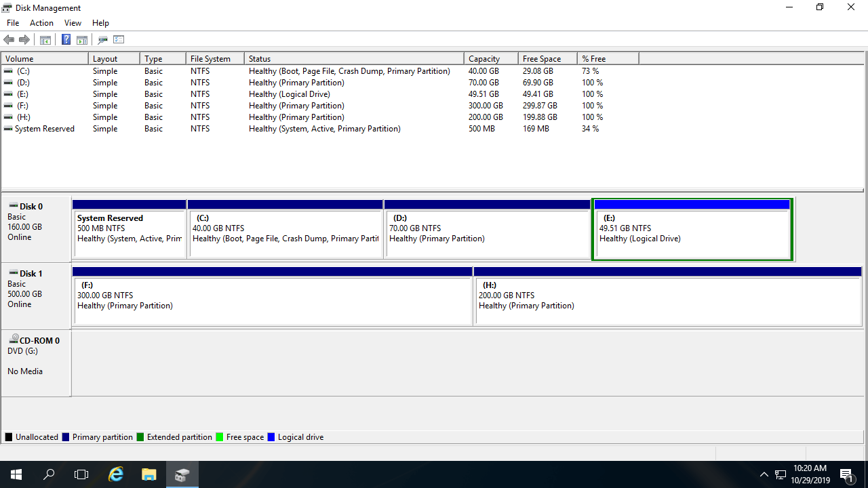Click the Extended partition green legend swatch
The width and height of the screenshot is (868, 488).
point(140,437)
